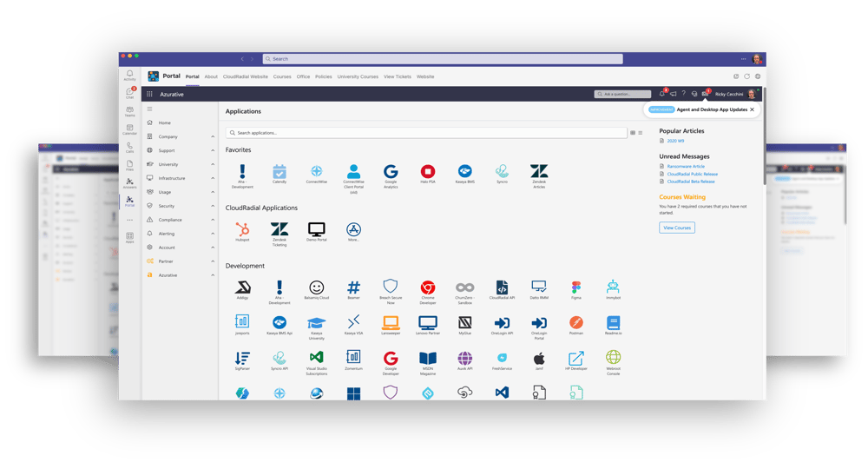Open the notifications bell in Azurative bar

[662, 94]
